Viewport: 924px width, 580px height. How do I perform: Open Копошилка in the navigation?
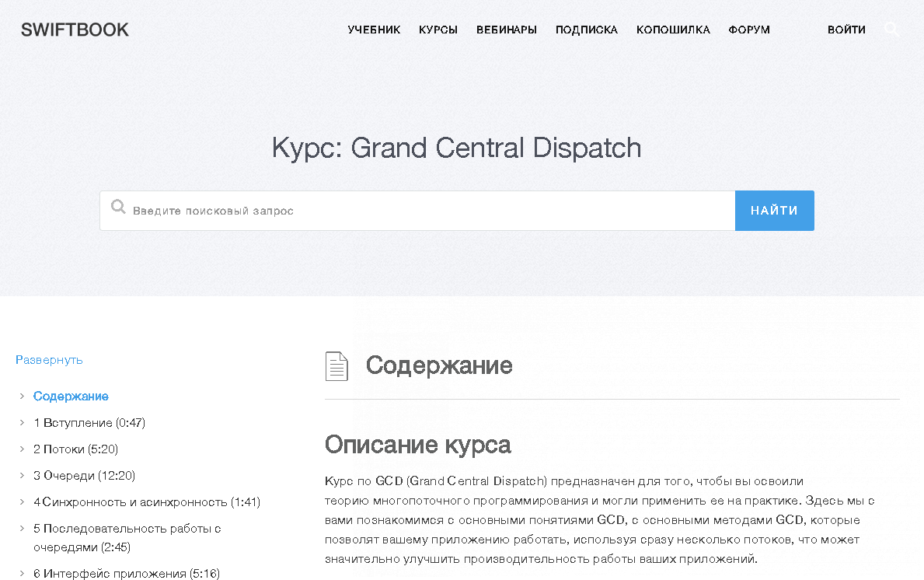(x=673, y=30)
